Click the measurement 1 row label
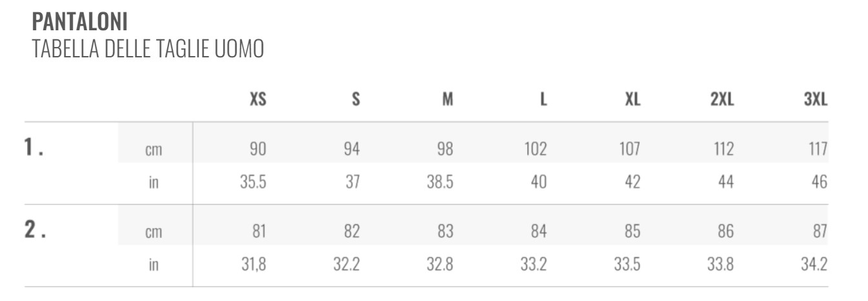The image size is (868, 301). point(34,148)
